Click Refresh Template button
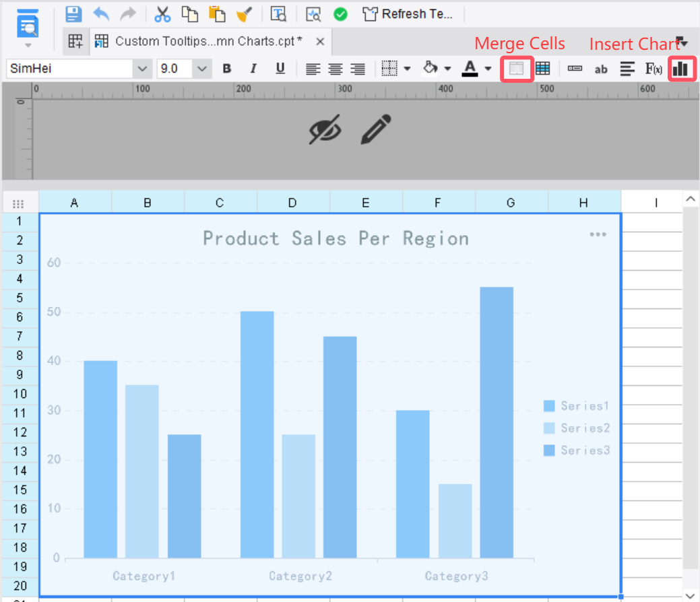 coord(408,14)
